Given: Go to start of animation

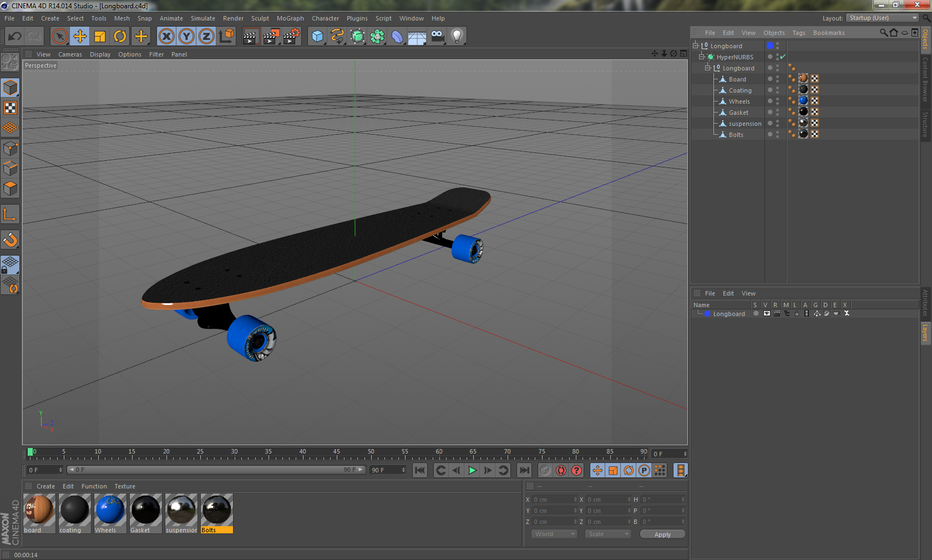Looking at the screenshot, I should [x=420, y=470].
